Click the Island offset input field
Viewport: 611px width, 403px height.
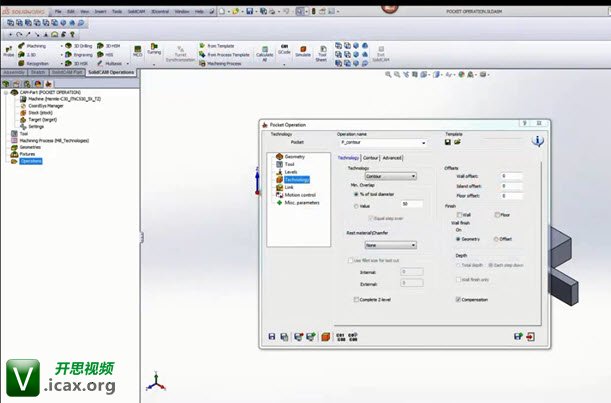[x=512, y=186]
